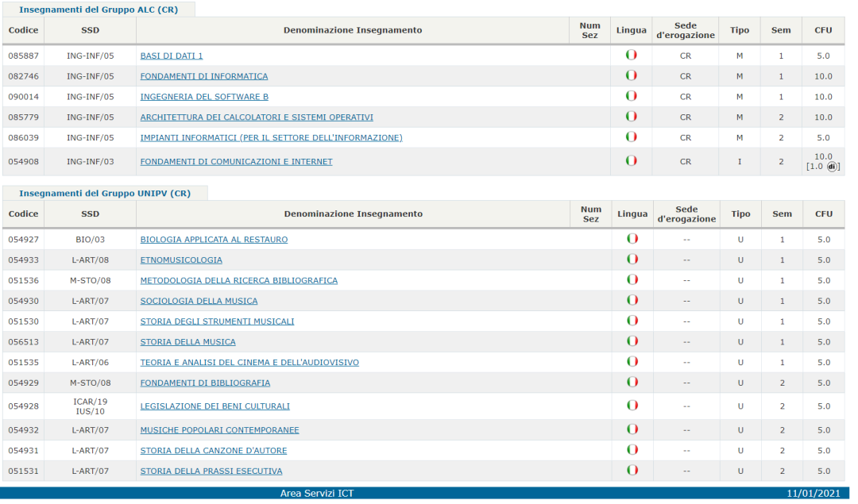858x504 pixels.
Task: Click the L-ART/08 SSD cell
Action: coord(91,260)
